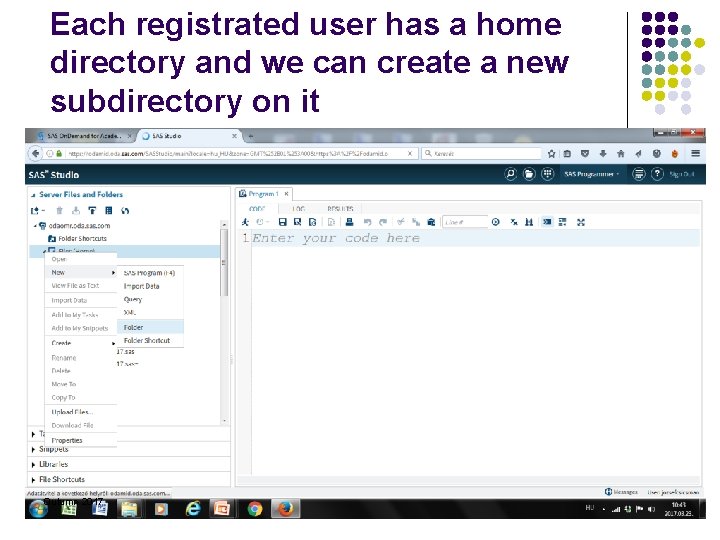Click the Go to line circle-arrow icon
720x540 pixels.
click(x=495, y=222)
